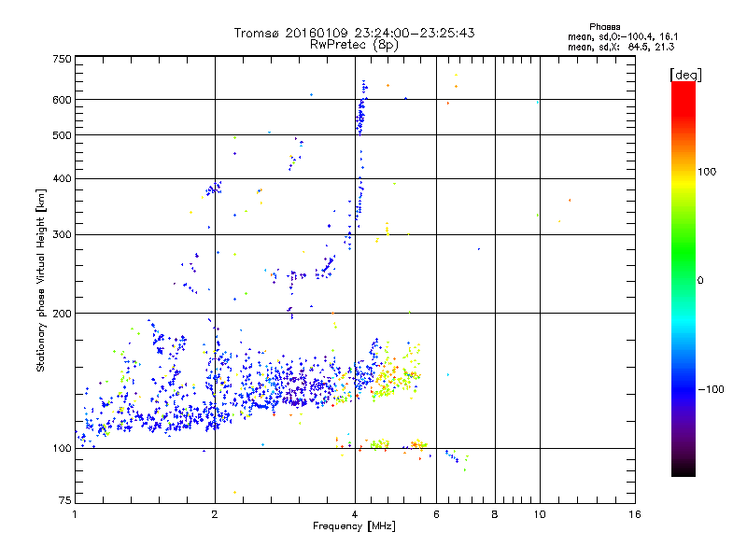Click the x-axis '8' tick label
The image size is (747, 560).
[495, 514]
